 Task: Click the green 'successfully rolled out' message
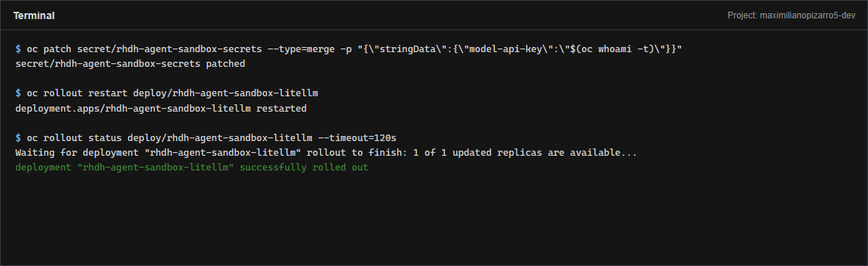(x=191, y=167)
